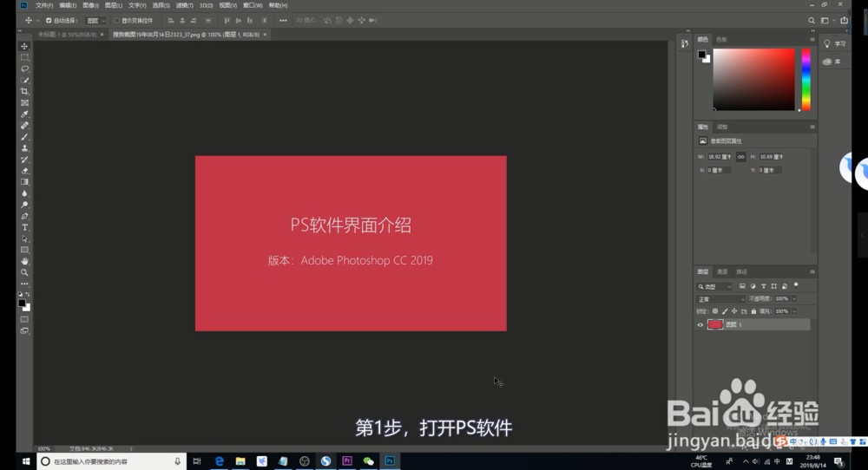This screenshot has width=868, height=470.
Task: Select the Dodge tool
Action: click(x=24, y=205)
